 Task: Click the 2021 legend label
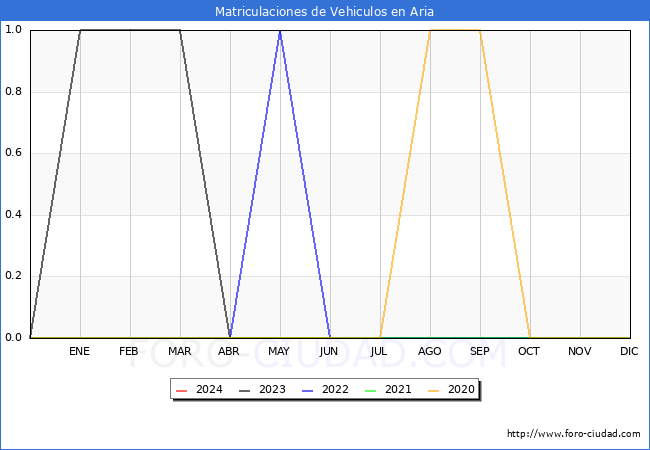point(398,390)
